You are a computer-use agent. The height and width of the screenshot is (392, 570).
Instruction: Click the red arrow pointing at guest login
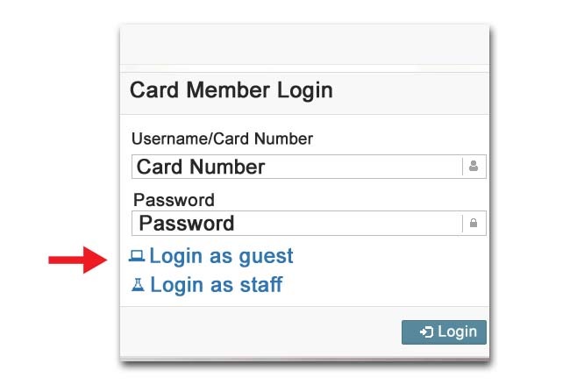tap(78, 260)
